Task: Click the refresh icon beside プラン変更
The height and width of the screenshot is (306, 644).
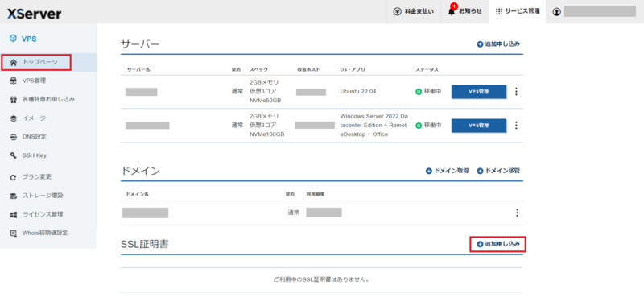Action: pyautogui.click(x=13, y=177)
